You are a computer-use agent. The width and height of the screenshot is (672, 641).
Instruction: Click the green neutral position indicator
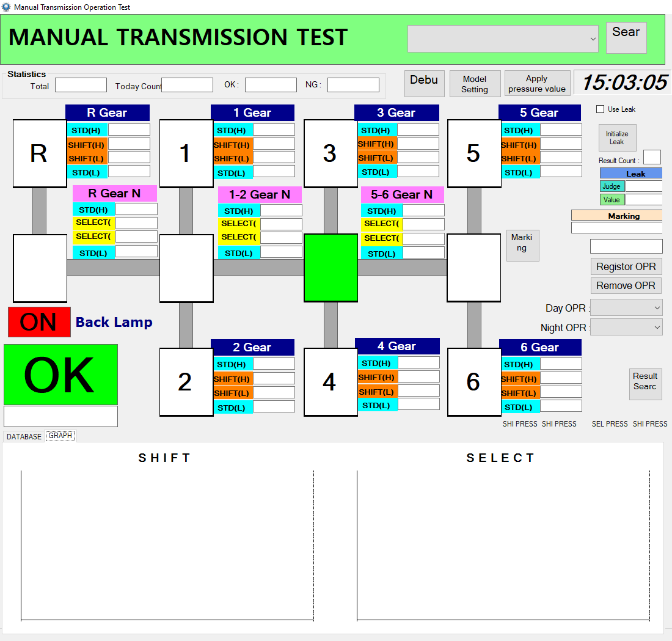(331, 268)
